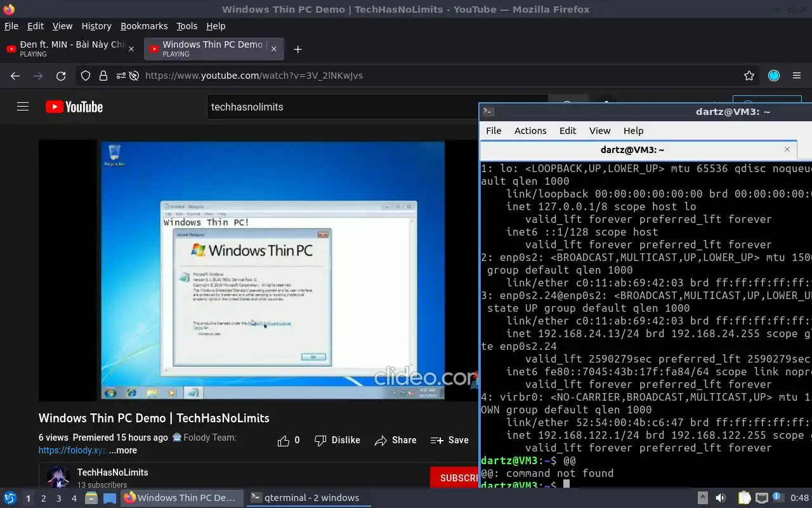The width and height of the screenshot is (812, 508).
Task: Open the tracking protection shield icon
Action: click(x=86, y=76)
